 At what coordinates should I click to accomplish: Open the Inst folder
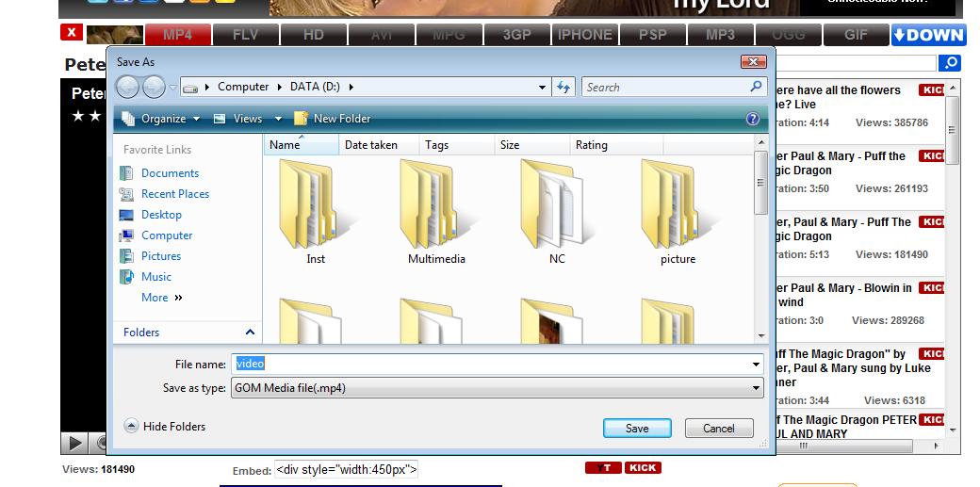(315, 211)
